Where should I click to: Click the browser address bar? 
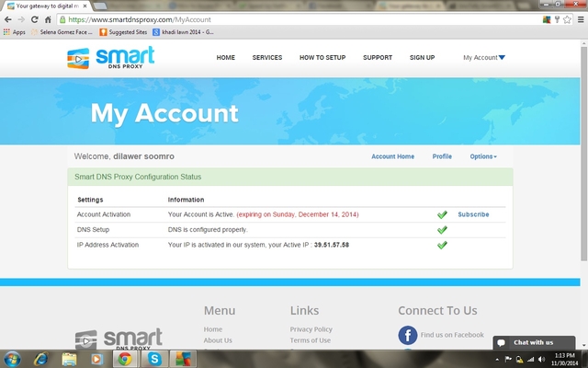tap(300, 19)
